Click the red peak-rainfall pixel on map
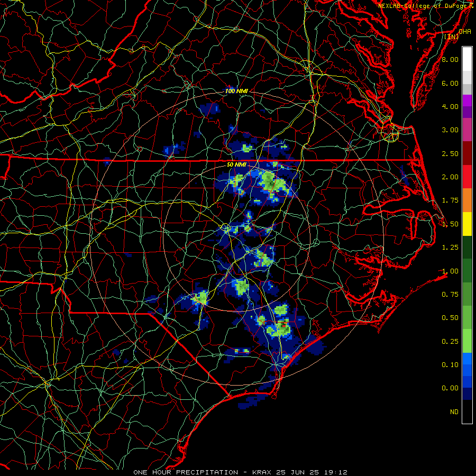 click(x=284, y=325)
